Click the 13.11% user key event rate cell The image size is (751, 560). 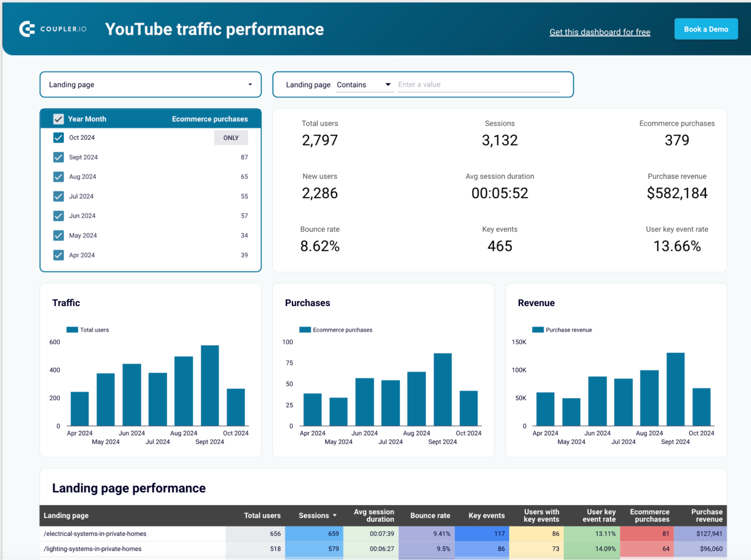592,533
